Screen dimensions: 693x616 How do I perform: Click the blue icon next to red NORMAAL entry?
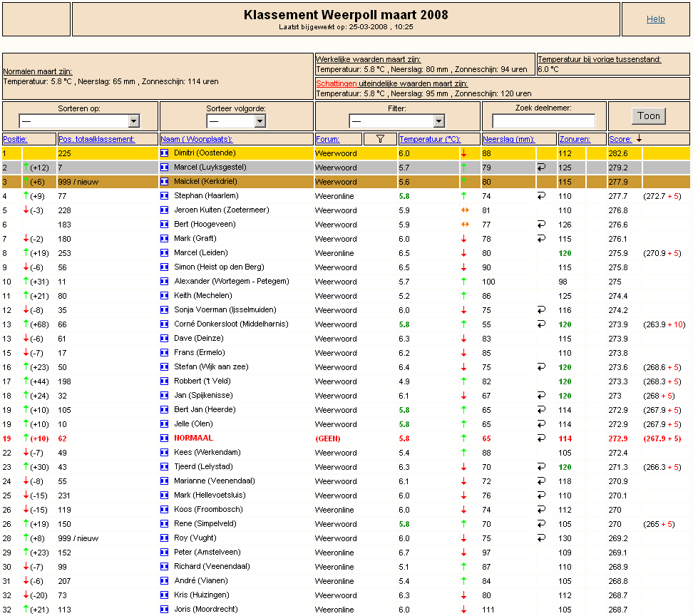tap(164, 438)
